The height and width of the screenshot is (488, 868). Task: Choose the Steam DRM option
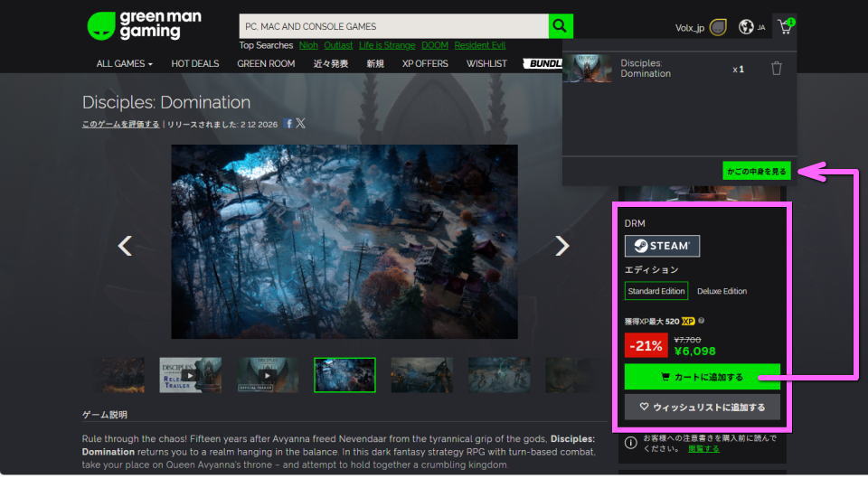click(662, 246)
